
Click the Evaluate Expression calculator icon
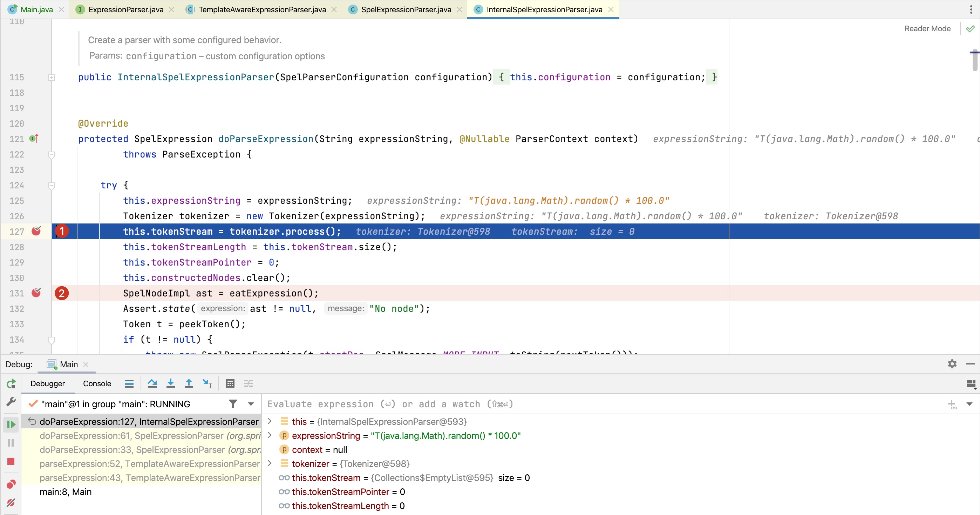[230, 383]
